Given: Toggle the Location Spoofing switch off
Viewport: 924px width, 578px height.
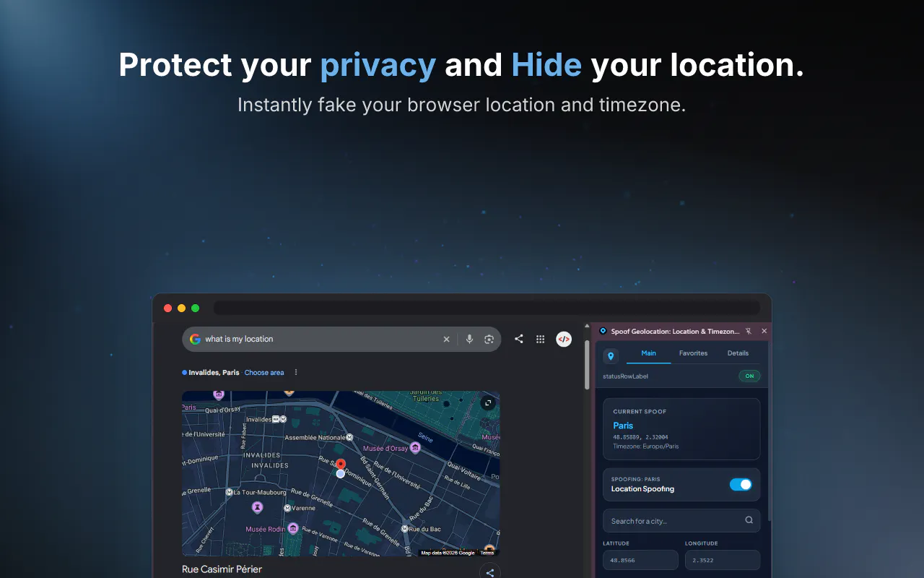Looking at the screenshot, I should [741, 484].
